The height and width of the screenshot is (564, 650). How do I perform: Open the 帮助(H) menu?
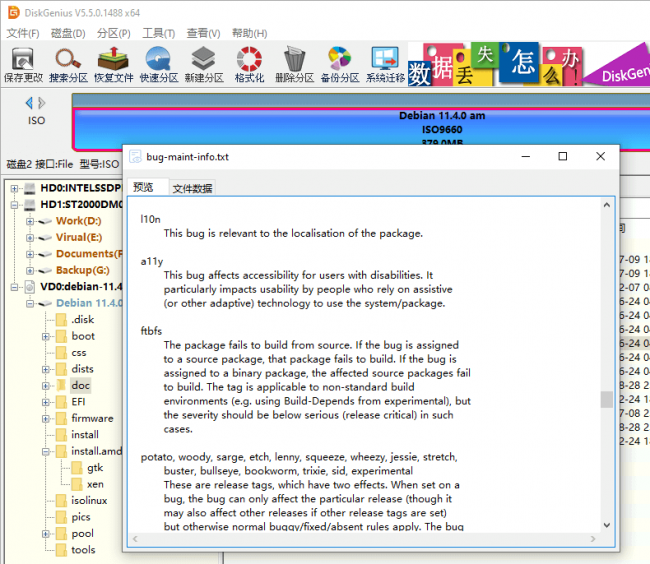point(250,33)
